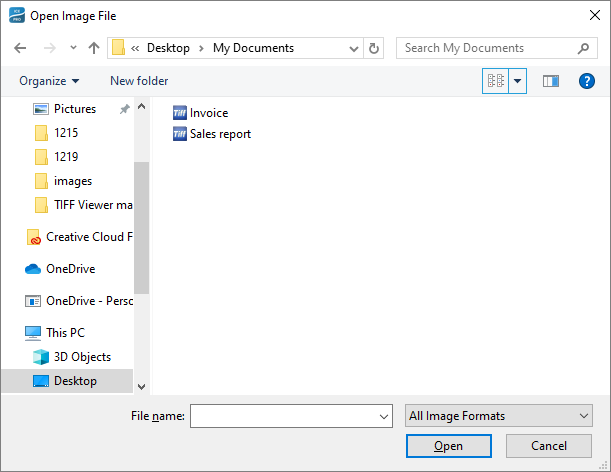Expand the File name history dropdown
The height and width of the screenshot is (472, 611).
coord(383,416)
